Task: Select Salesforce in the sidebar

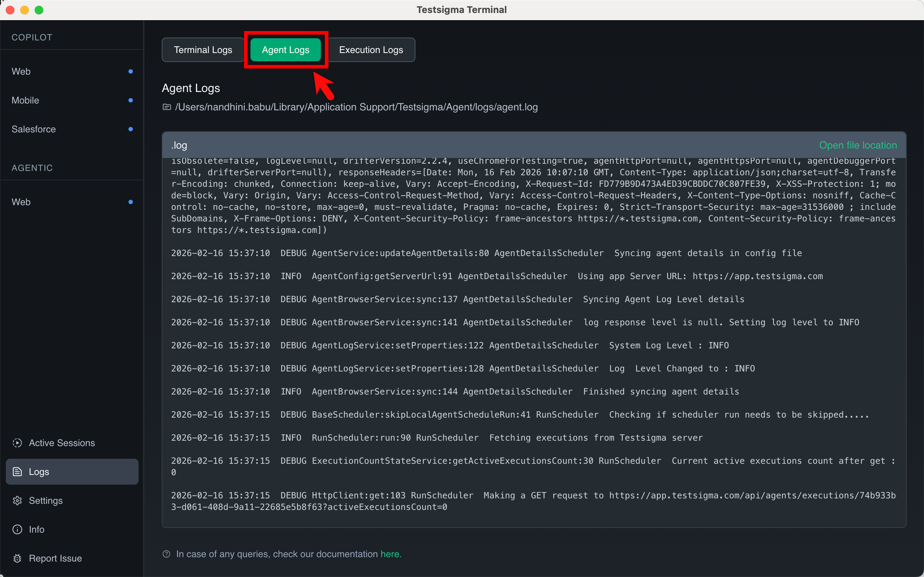Action: point(34,129)
